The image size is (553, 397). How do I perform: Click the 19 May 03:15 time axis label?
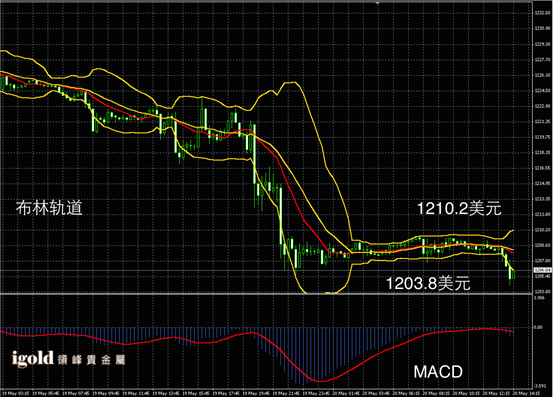click(x=16, y=393)
